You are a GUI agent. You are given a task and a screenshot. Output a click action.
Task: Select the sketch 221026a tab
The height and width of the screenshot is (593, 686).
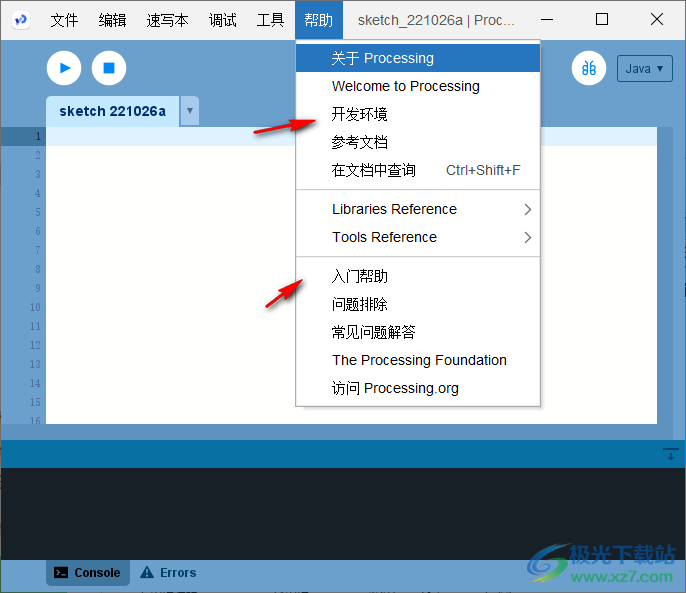tap(112, 111)
